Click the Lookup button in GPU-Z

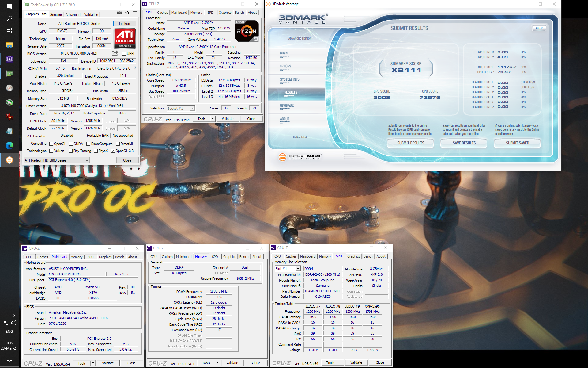click(125, 24)
